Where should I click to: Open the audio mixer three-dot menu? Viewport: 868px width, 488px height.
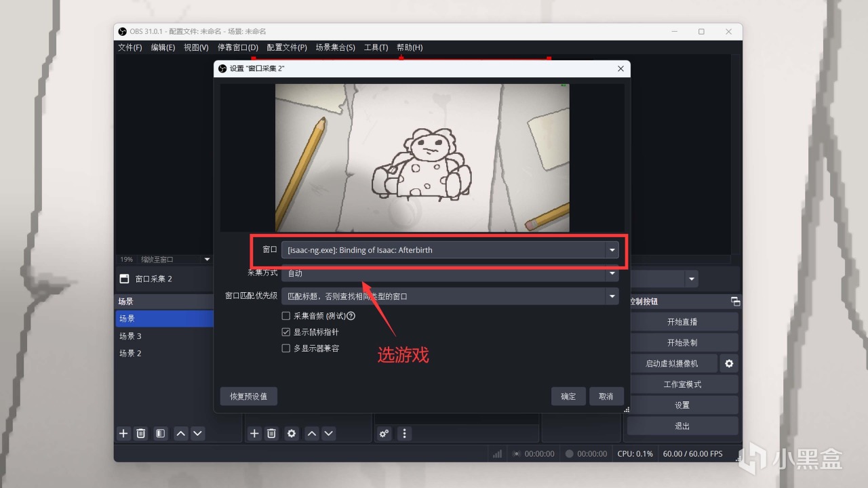pyautogui.click(x=404, y=433)
